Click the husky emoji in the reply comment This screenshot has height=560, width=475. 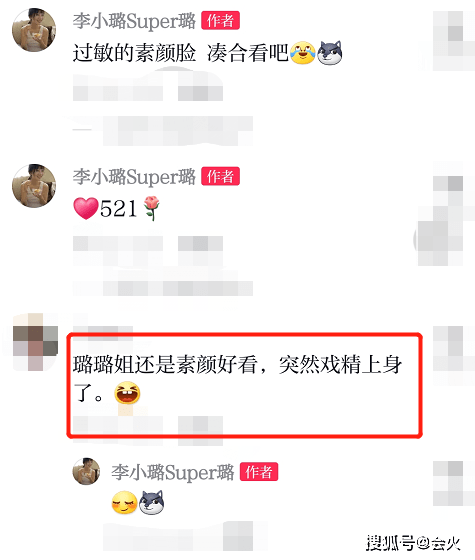pos(151,502)
